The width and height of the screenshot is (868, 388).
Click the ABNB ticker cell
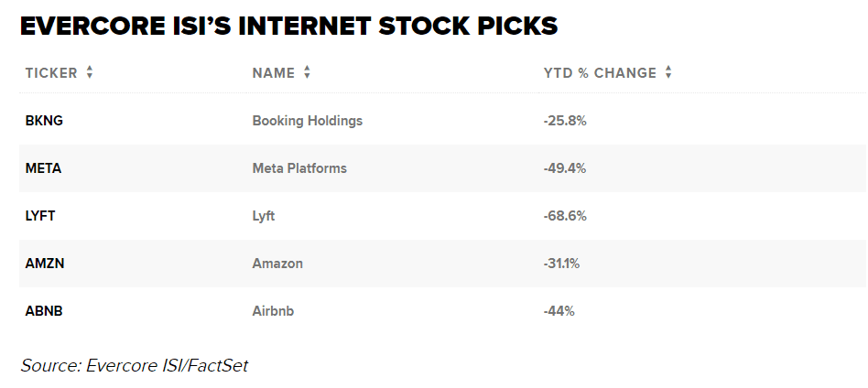(44, 311)
